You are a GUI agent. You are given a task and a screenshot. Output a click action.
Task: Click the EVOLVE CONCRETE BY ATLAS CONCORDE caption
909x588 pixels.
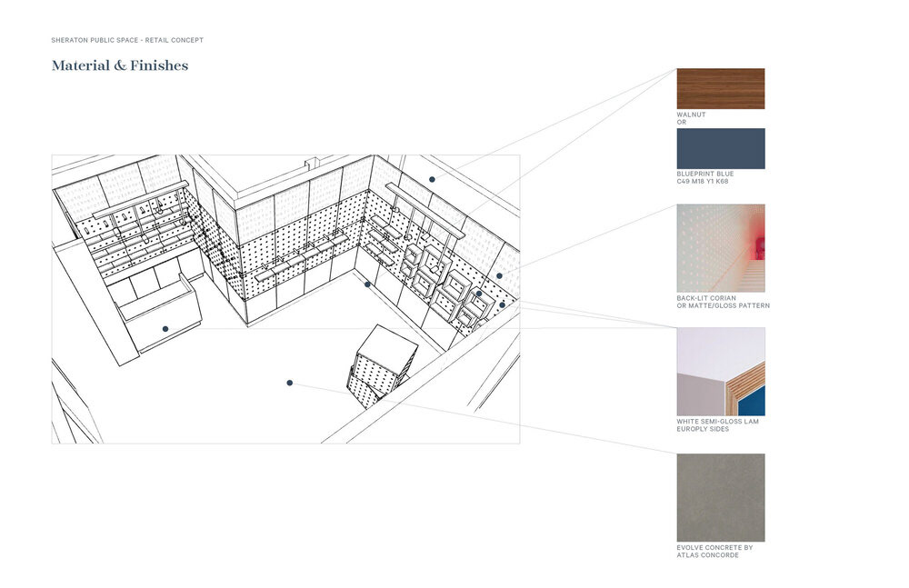pyautogui.click(x=714, y=551)
